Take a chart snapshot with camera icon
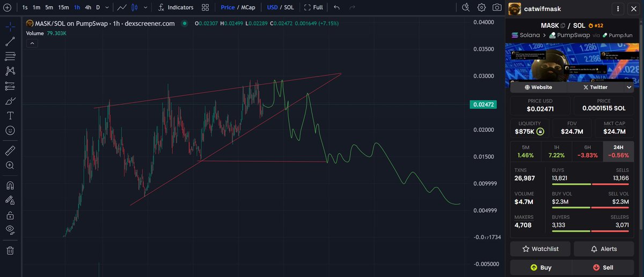 point(497,8)
